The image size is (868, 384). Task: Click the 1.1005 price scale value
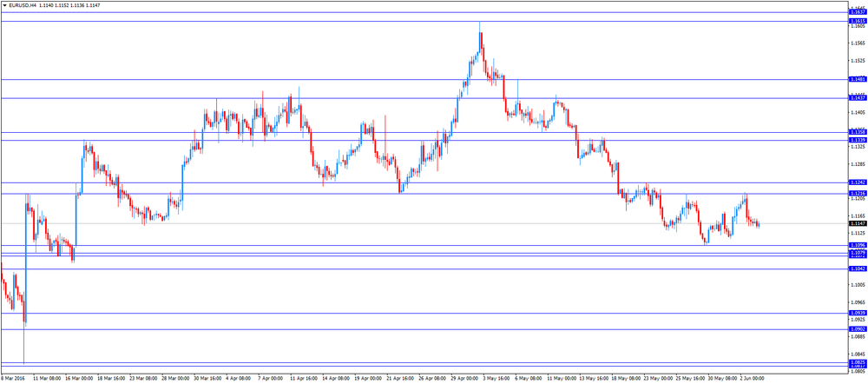click(857, 285)
